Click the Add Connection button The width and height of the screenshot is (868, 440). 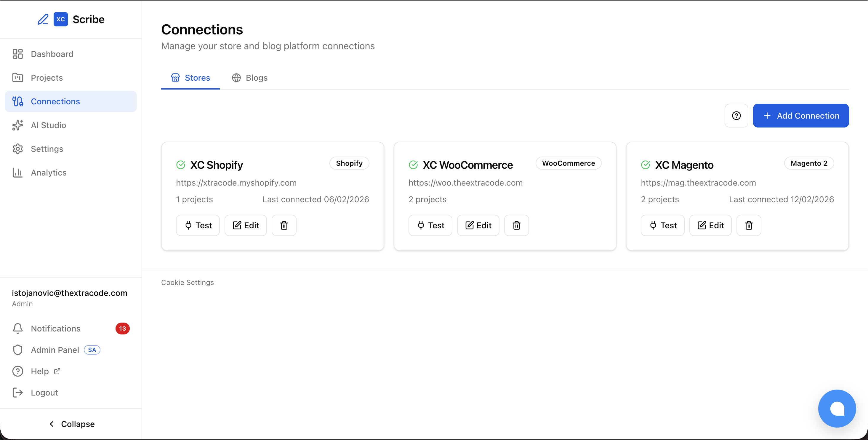click(x=801, y=116)
